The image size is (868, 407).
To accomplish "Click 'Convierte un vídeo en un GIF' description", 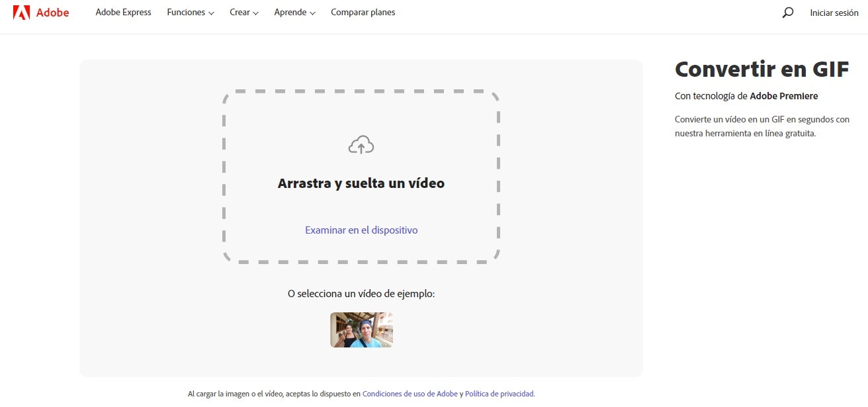I will click(762, 126).
